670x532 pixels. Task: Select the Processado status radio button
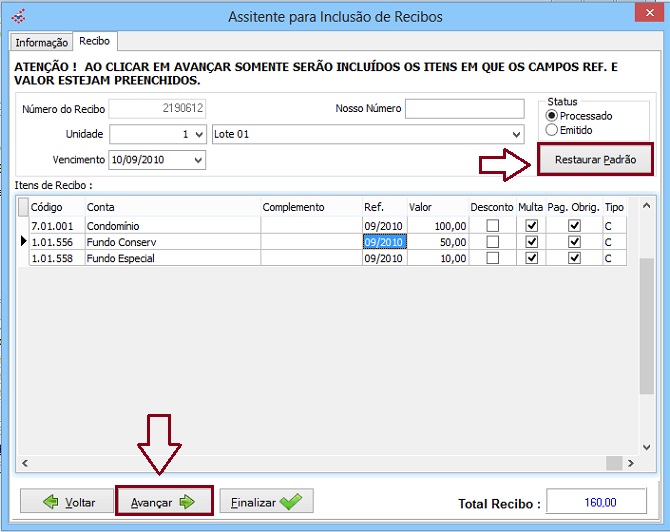click(x=551, y=116)
